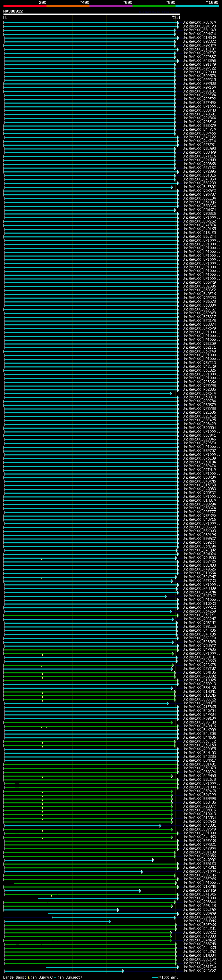
Task: Select UniRef100_Q9C2H7 label
Action: 199,619
